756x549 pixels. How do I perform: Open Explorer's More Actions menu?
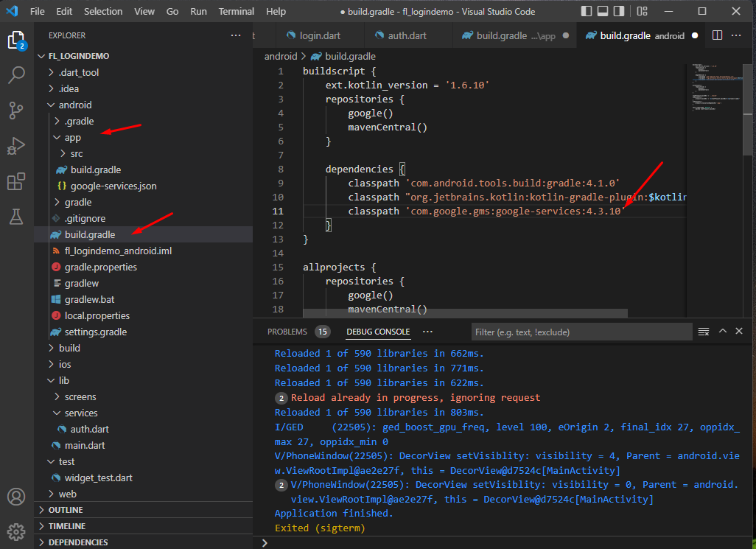235,35
